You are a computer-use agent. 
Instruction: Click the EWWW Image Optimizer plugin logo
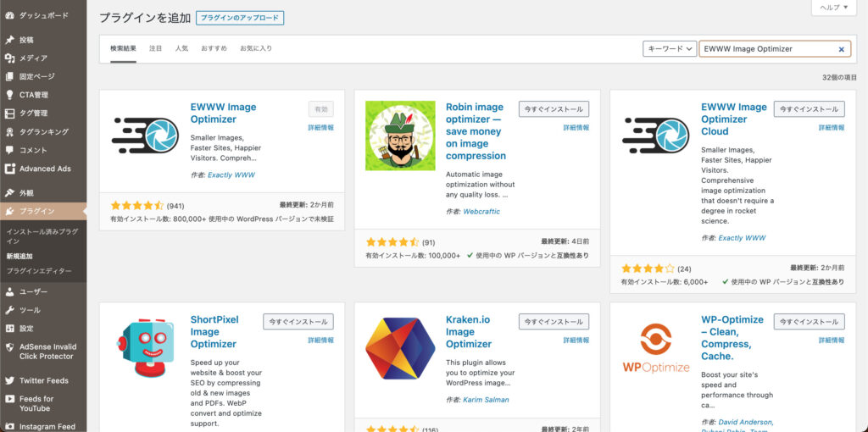[x=145, y=135]
